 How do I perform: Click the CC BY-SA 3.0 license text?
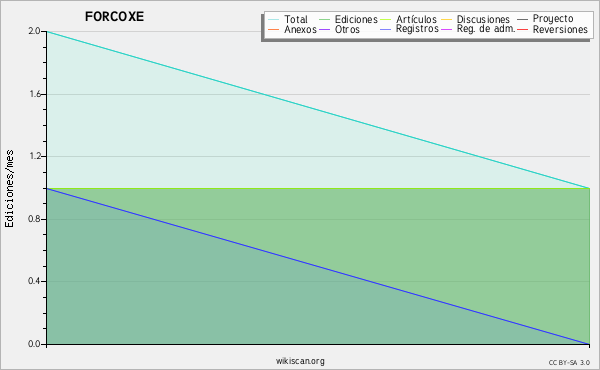tap(569, 363)
